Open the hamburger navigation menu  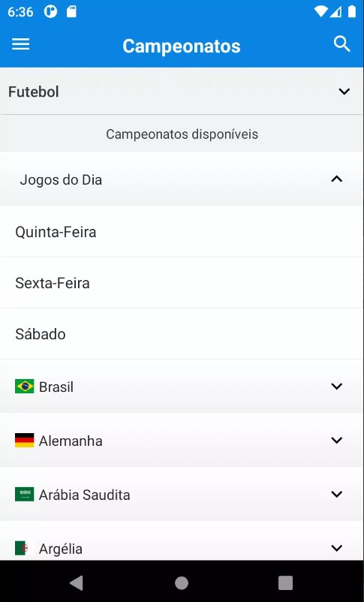point(21,44)
